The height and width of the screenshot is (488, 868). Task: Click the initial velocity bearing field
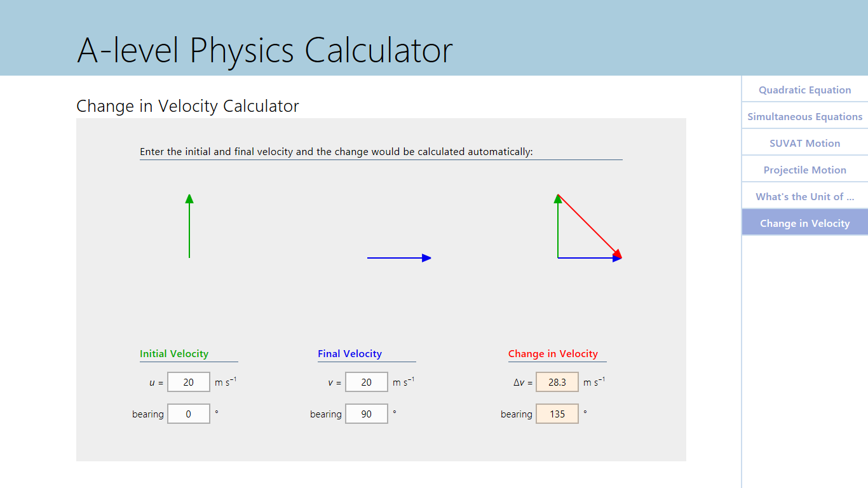[x=189, y=414]
